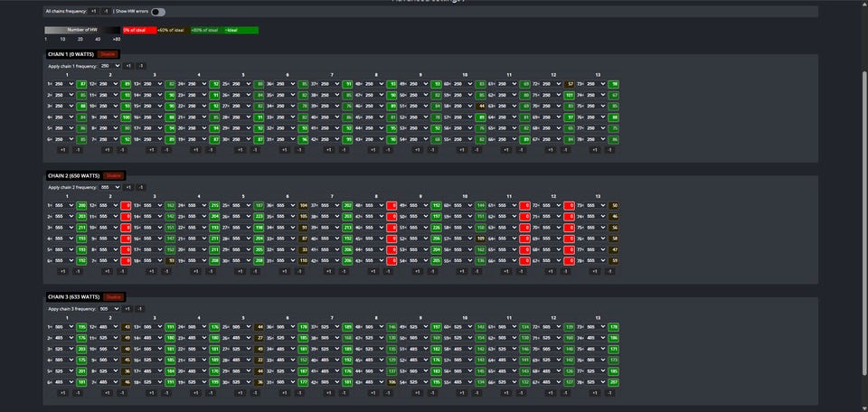Open the Apply chain 1 frequency dropdown
The image size is (868, 412).
(x=109, y=66)
